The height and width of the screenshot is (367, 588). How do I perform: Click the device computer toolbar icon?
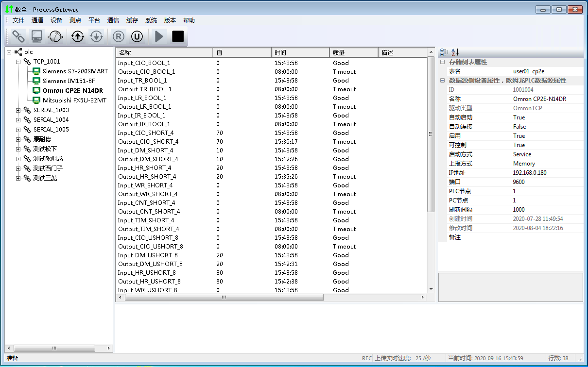37,36
